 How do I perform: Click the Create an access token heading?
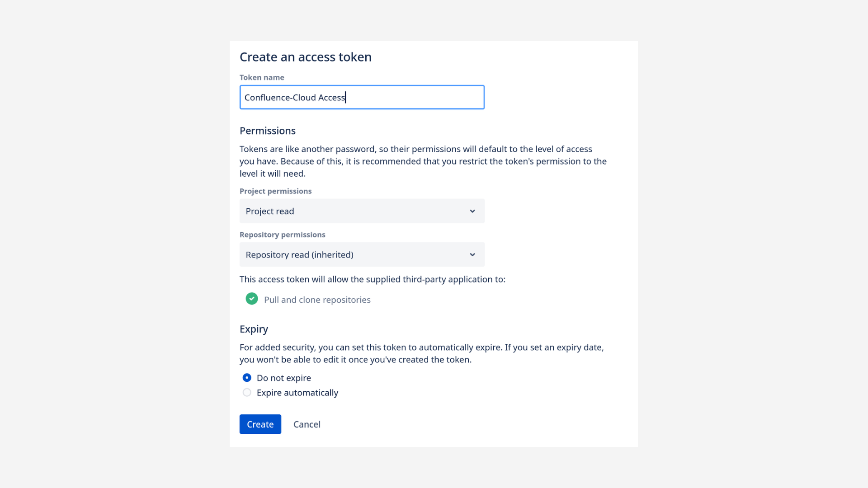(306, 57)
